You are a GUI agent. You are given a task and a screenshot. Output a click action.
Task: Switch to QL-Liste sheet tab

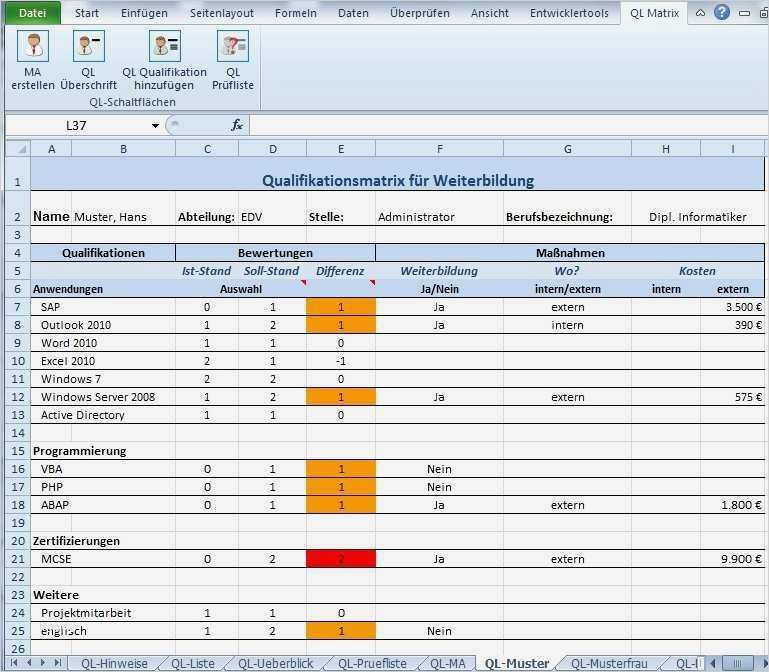click(x=192, y=664)
